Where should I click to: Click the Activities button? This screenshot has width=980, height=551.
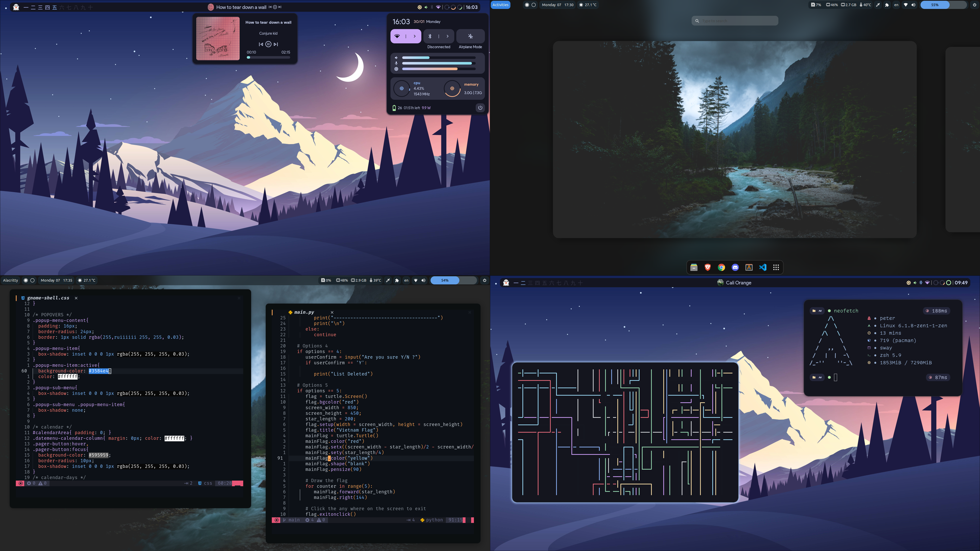coord(500,5)
